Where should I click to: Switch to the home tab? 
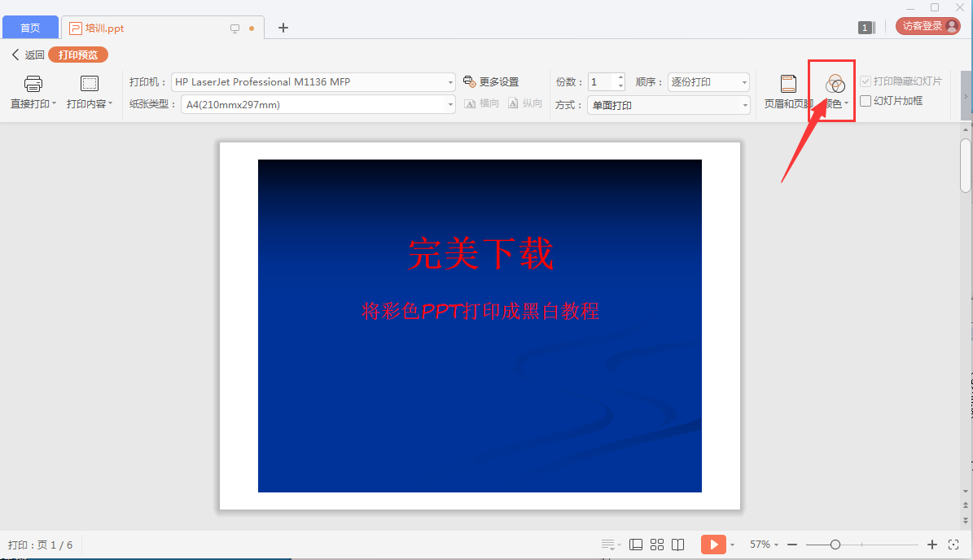30,28
